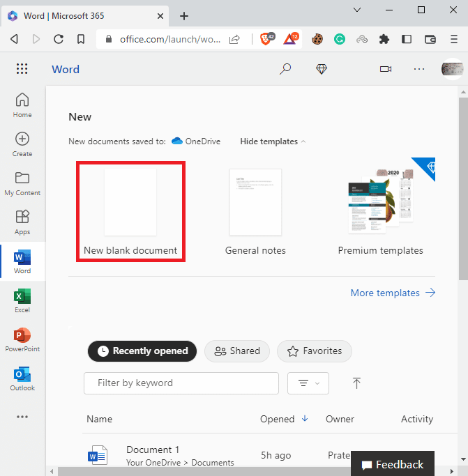Open the account profile picture

453,69
